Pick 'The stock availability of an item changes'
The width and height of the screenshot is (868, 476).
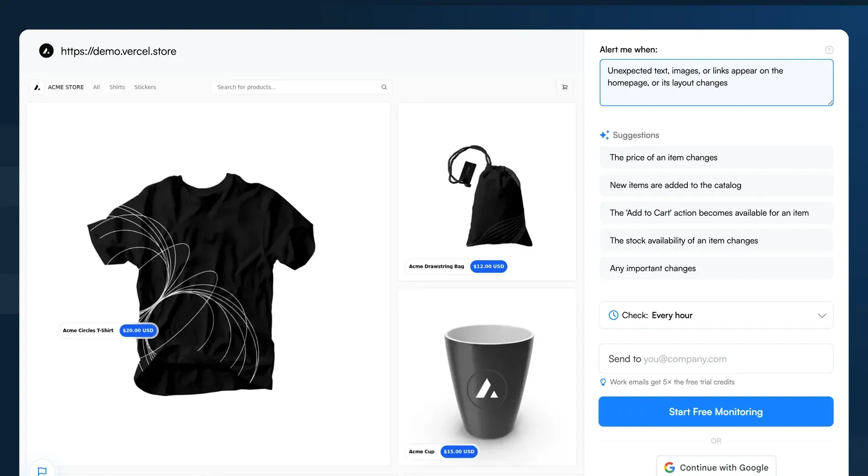point(716,240)
